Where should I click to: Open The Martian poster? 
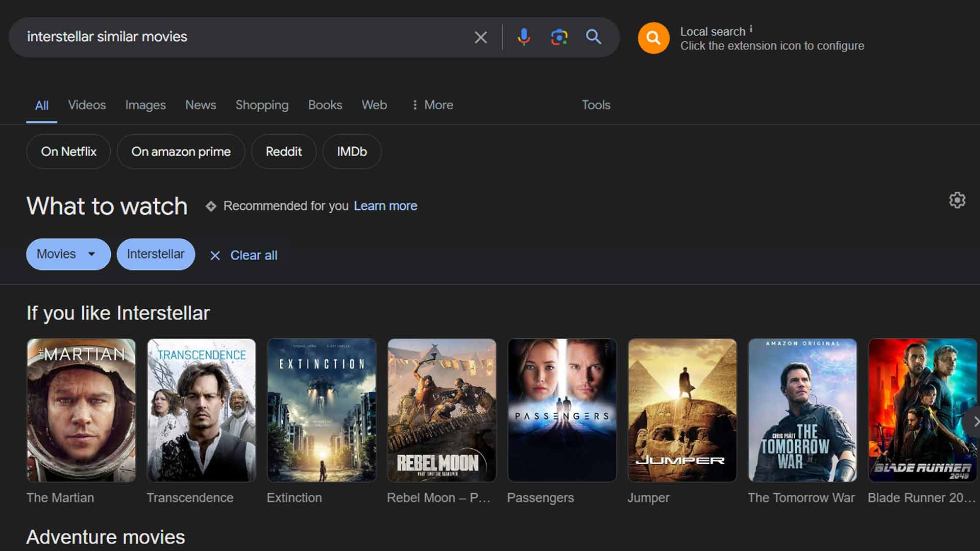click(81, 410)
